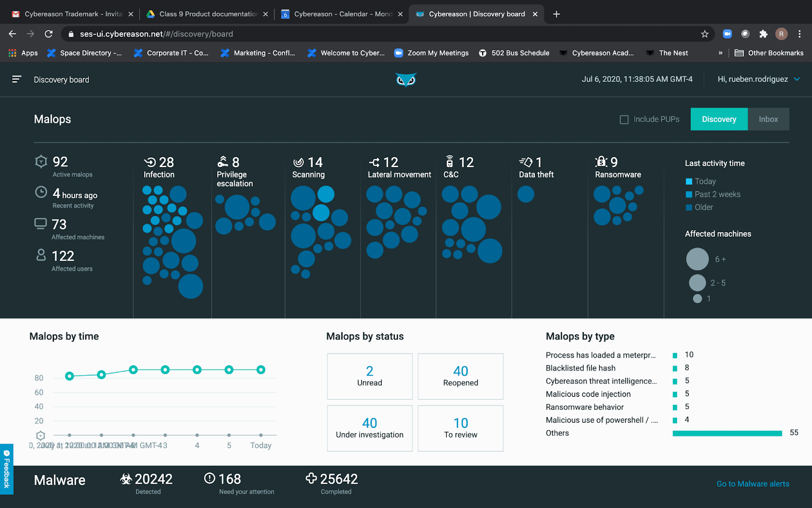
Task: Switch the view toggle to Inbox
Action: pos(768,119)
